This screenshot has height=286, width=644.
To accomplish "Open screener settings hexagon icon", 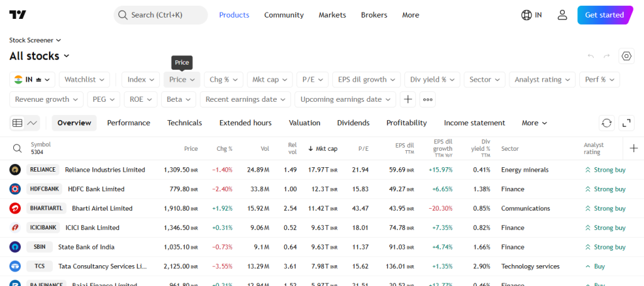I will click(x=626, y=56).
